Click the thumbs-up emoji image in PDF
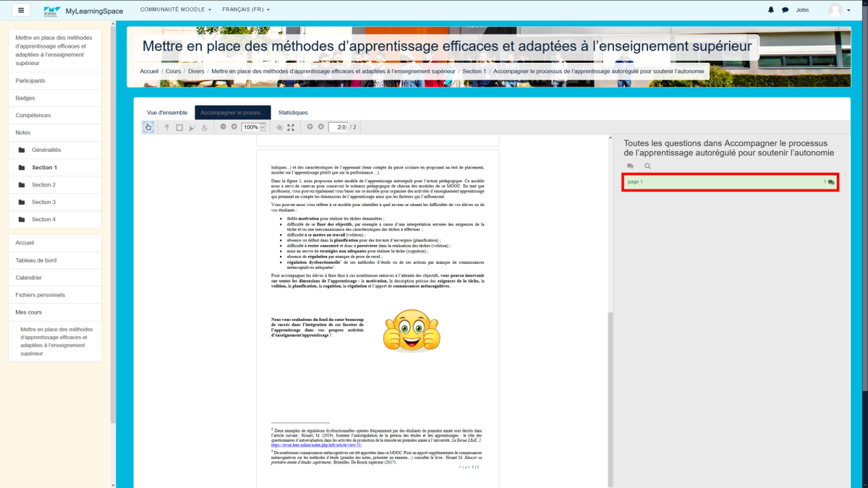This screenshot has width=868, height=488. 411,330
